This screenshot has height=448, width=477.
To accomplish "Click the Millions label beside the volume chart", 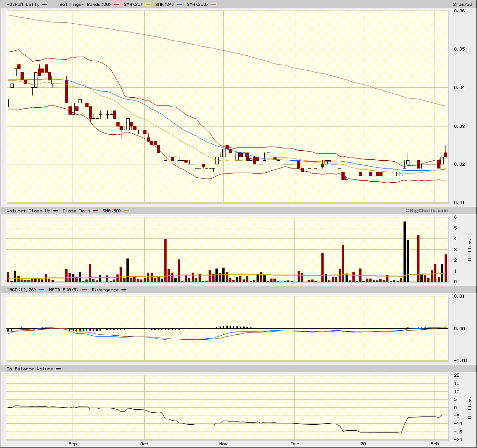I will 470,250.
